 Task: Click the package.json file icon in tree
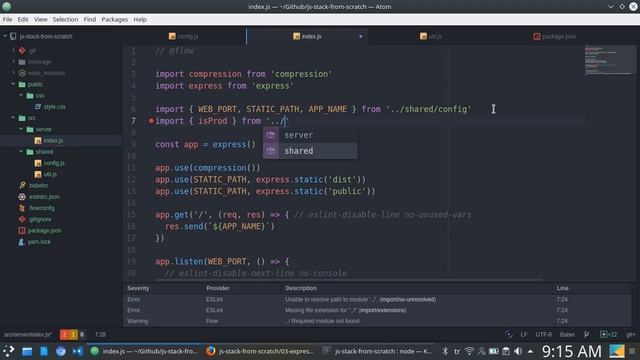(x=22, y=231)
